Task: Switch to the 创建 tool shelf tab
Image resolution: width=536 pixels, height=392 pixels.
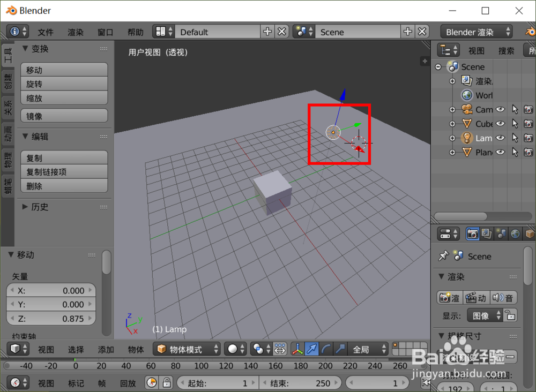Action: pyautogui.click(x=8, y=81)
